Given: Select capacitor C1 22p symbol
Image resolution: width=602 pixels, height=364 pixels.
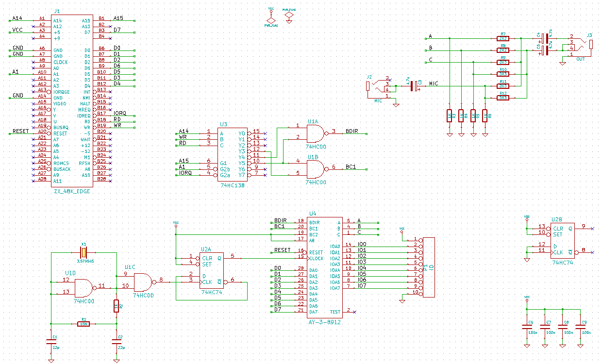Looking at the screenshot, I should tap(51, 341).
